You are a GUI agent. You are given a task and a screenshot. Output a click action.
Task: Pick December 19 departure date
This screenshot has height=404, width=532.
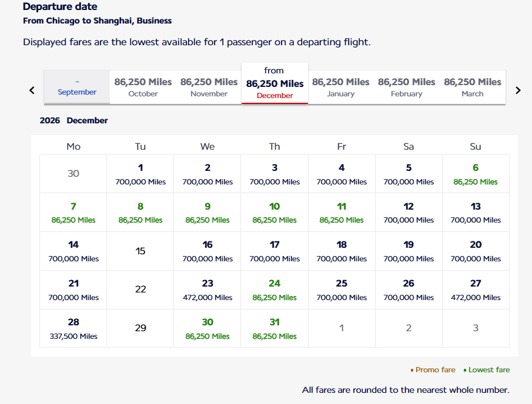(x=409, y=251)
